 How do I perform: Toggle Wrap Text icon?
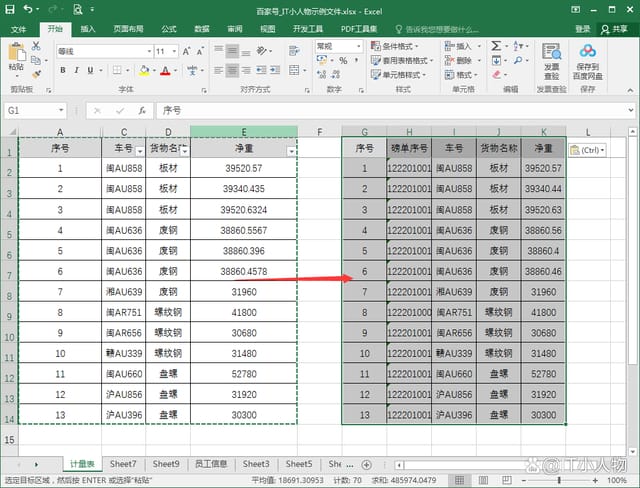click(293, 51)
